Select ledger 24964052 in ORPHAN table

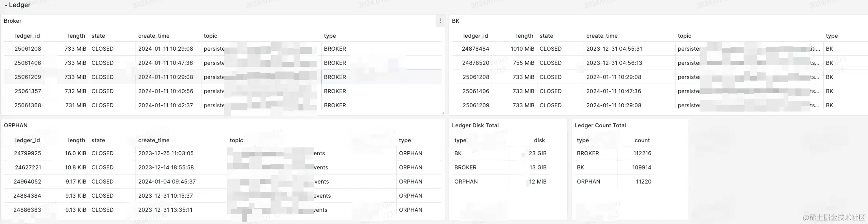[27, 182]
